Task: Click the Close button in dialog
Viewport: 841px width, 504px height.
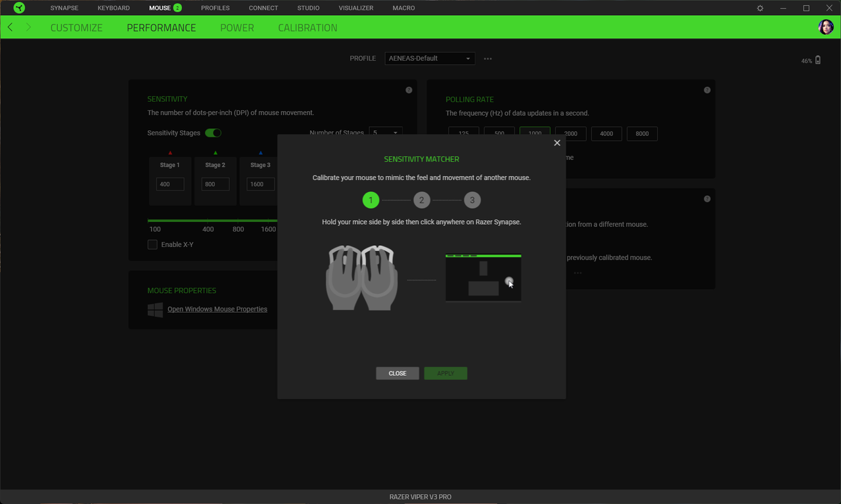Action: point(398,373)
